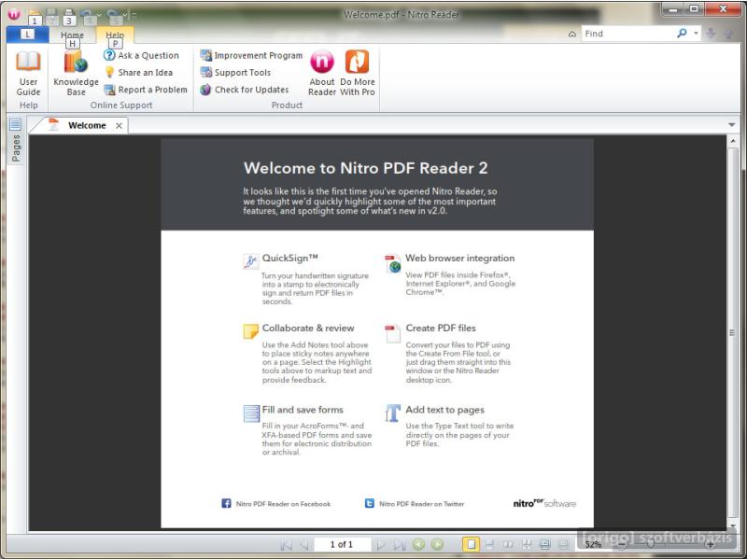Open the Knowledge Base
Screen dimensions: 747x560
click(76, 74)
